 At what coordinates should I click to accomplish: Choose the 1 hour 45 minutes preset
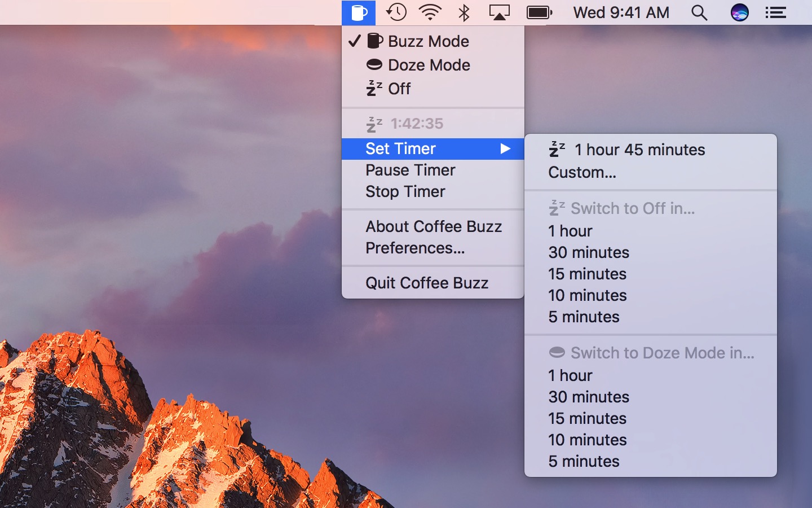(639, 150)
